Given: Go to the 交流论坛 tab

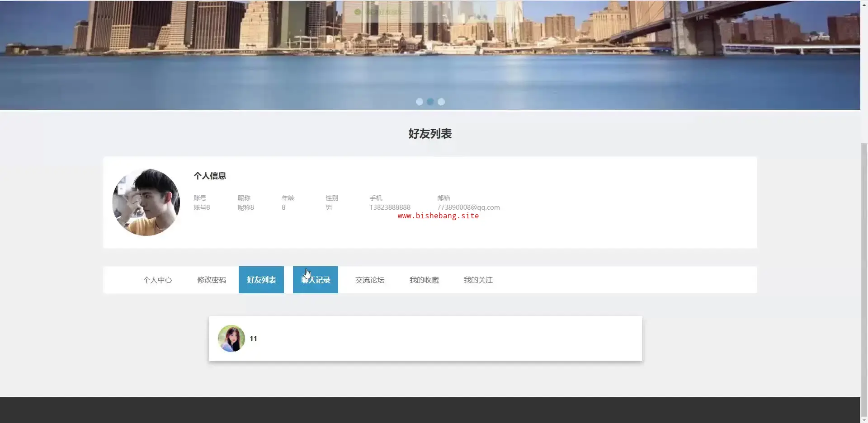Looking at the screenshot, I should click(370, 280).
